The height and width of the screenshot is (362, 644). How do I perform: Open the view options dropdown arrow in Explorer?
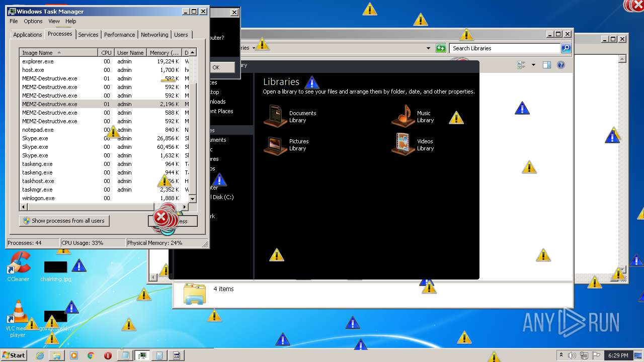(x=533, y=65)
